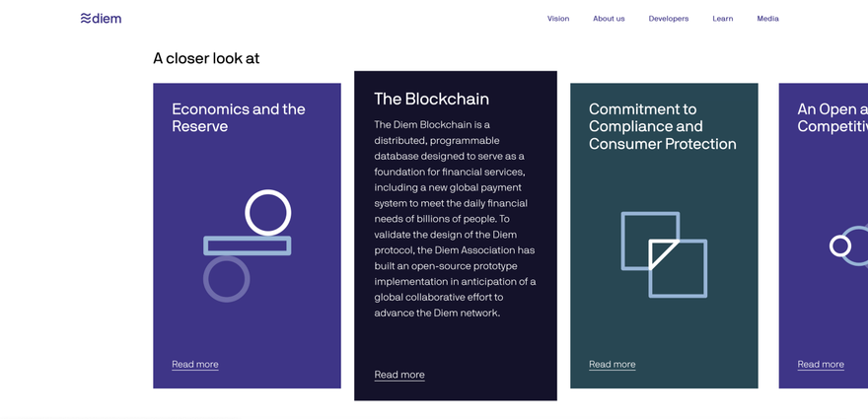The width and height of the screenshot is (868, 419).
Task: Click the overlapping squares illustration
Action: [664, 254]
